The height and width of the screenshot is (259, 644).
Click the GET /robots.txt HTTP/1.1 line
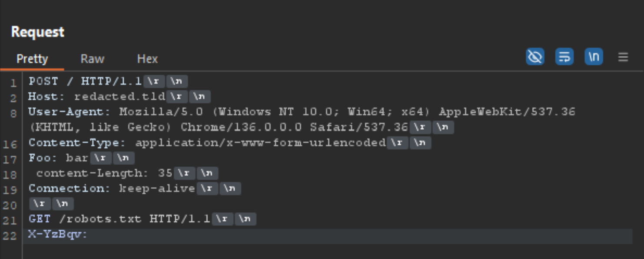pos(120,219)
